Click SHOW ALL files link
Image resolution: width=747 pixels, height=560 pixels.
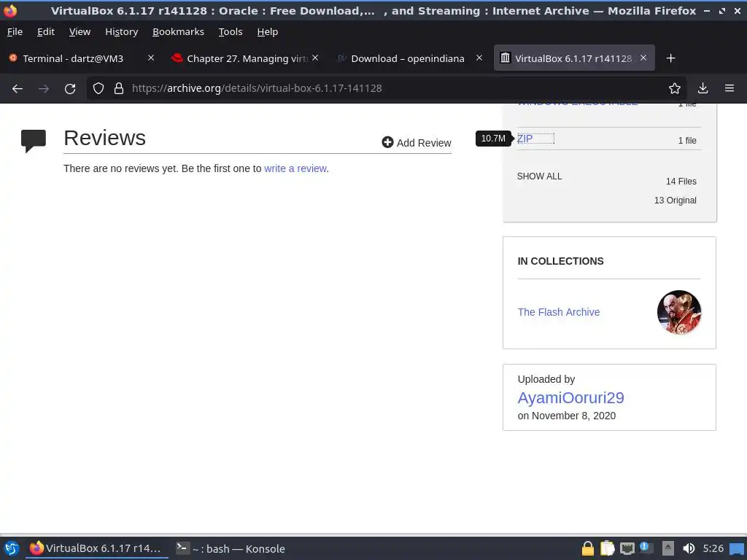[539, 176]
